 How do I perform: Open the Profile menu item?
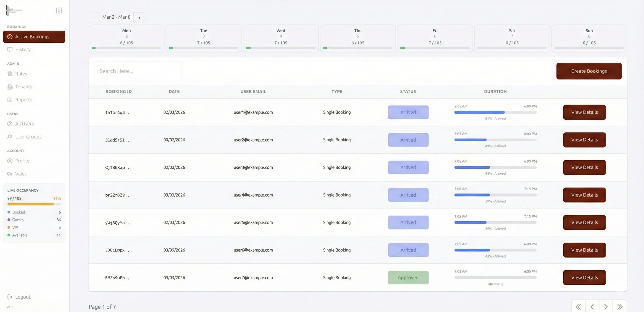pos(22,161)
